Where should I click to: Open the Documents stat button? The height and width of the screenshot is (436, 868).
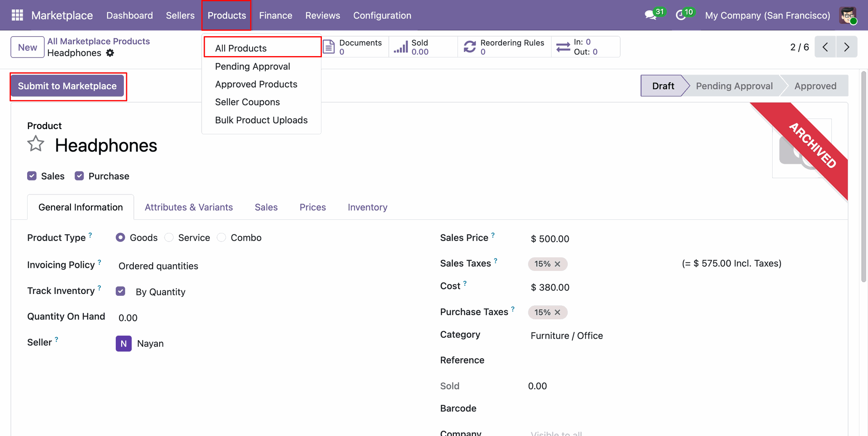pyautogui.click(x=355, y=47)
